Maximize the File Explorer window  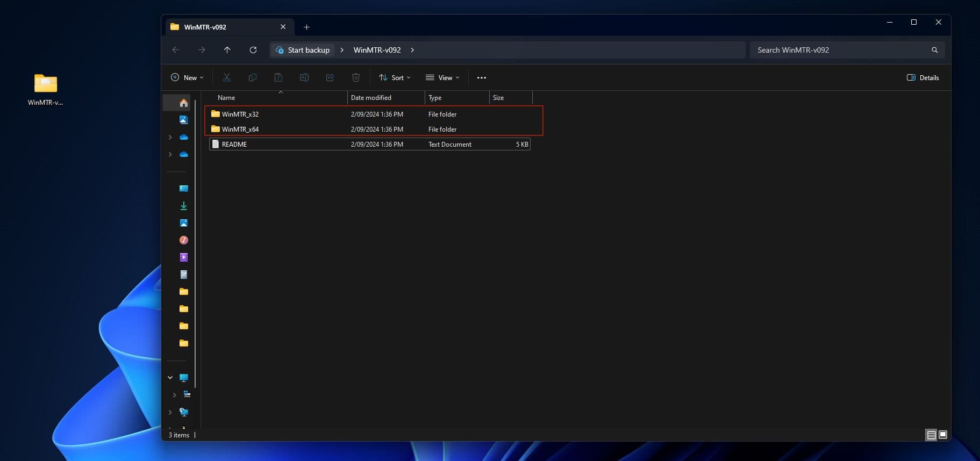click(x=914, y=22)
